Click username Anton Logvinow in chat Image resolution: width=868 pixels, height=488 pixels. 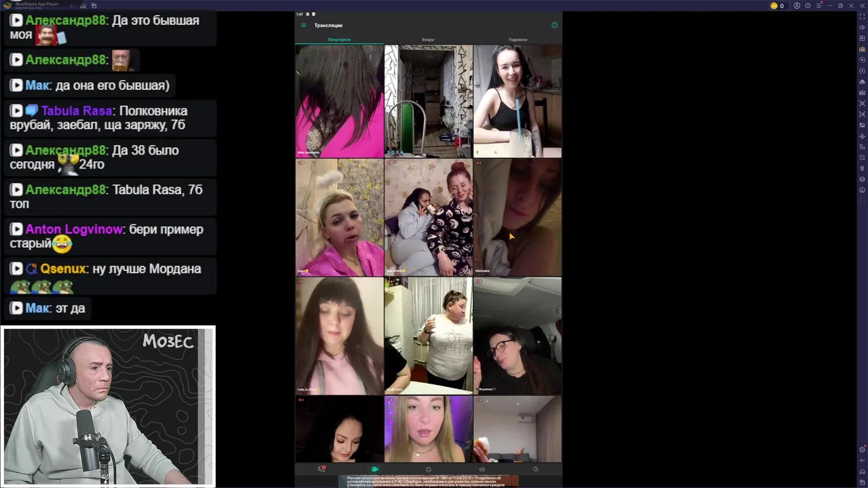(x=75, y=229)
